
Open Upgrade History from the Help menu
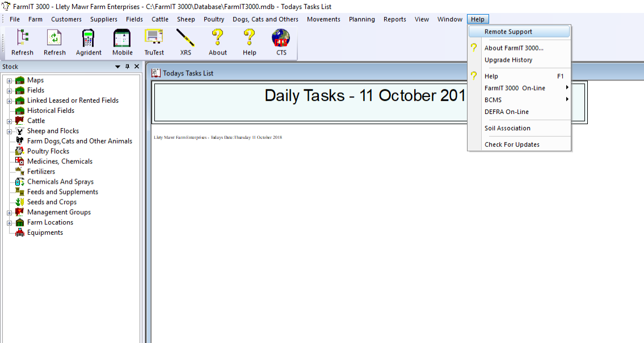tap(520, 60)
